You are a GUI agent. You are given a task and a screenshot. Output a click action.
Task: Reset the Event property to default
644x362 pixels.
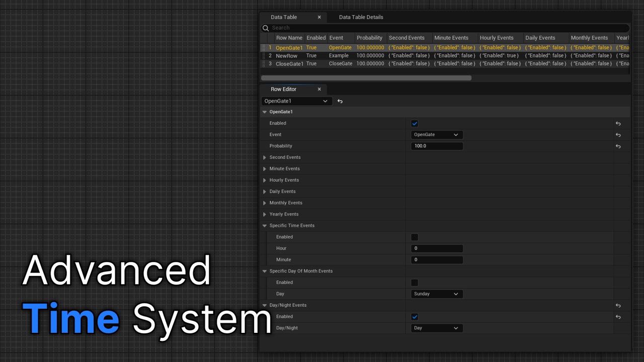tap(618, 135)
